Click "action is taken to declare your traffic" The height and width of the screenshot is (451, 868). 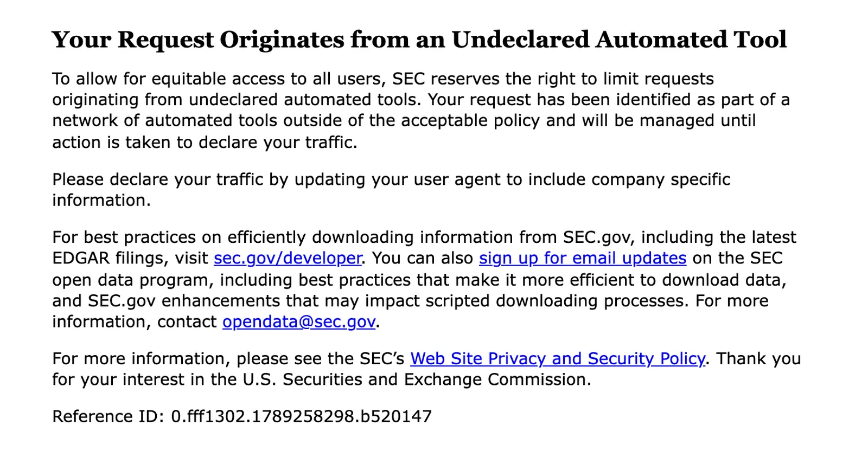click(205, 143)
